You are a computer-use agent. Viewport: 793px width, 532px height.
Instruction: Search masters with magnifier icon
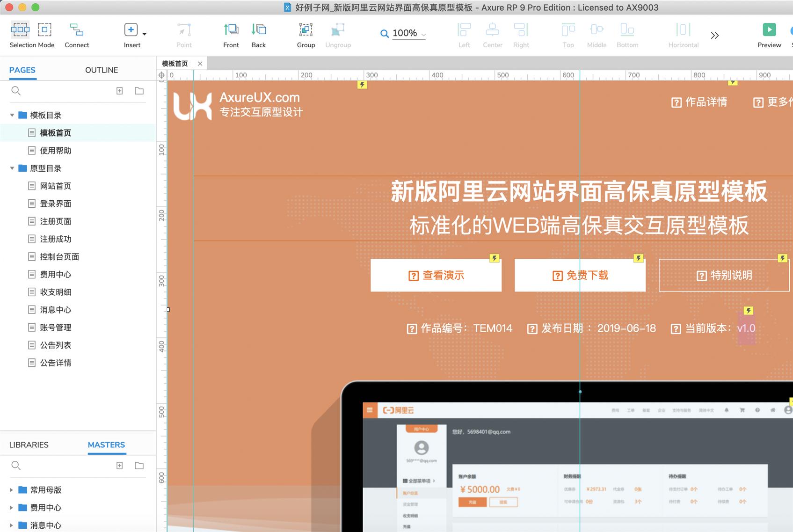tap(16, 466)
